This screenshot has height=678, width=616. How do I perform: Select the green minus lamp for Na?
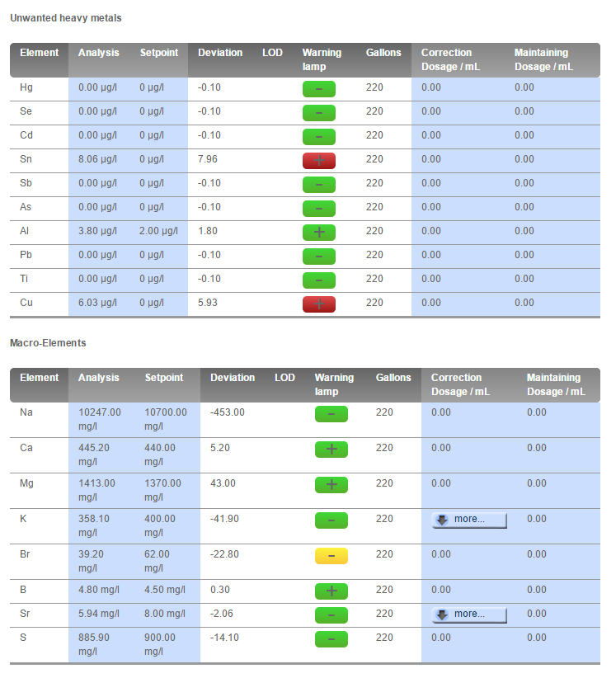[332, 414]
